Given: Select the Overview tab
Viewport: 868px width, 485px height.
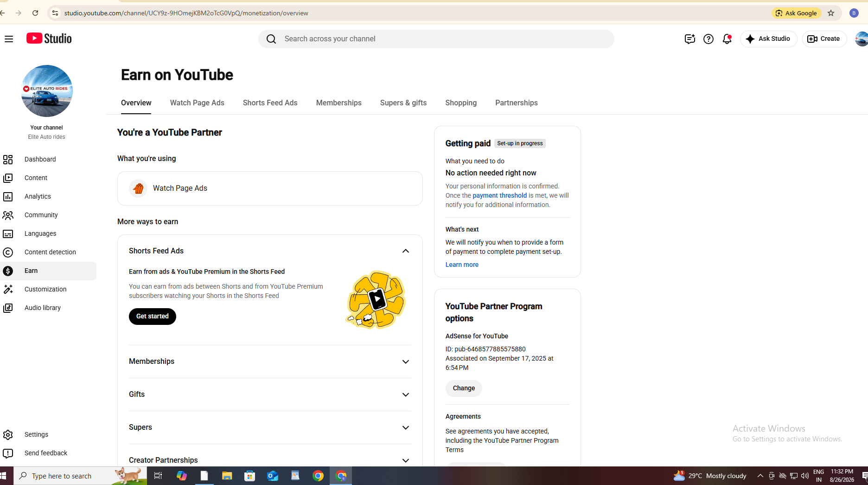Looking at the screenshot, I should coord(136,103).
